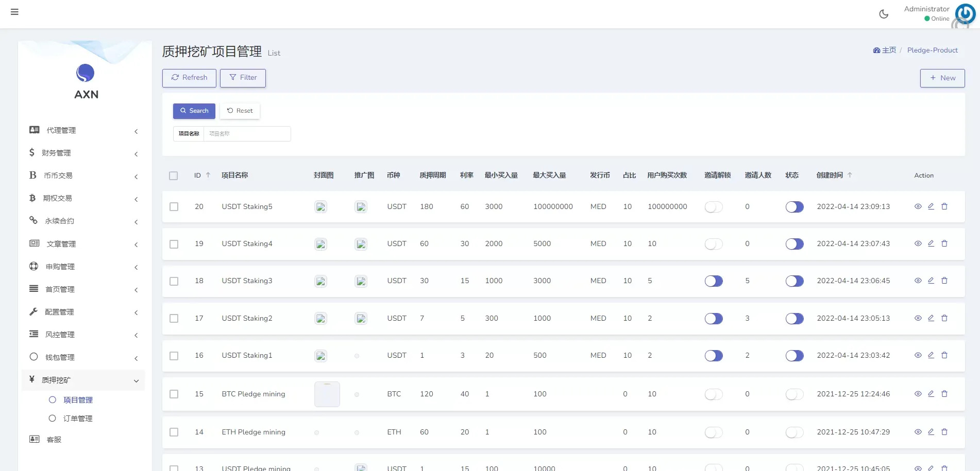Click the hamburger menu icon
Screen dimensions: 980x471
(x=14, y=12)
